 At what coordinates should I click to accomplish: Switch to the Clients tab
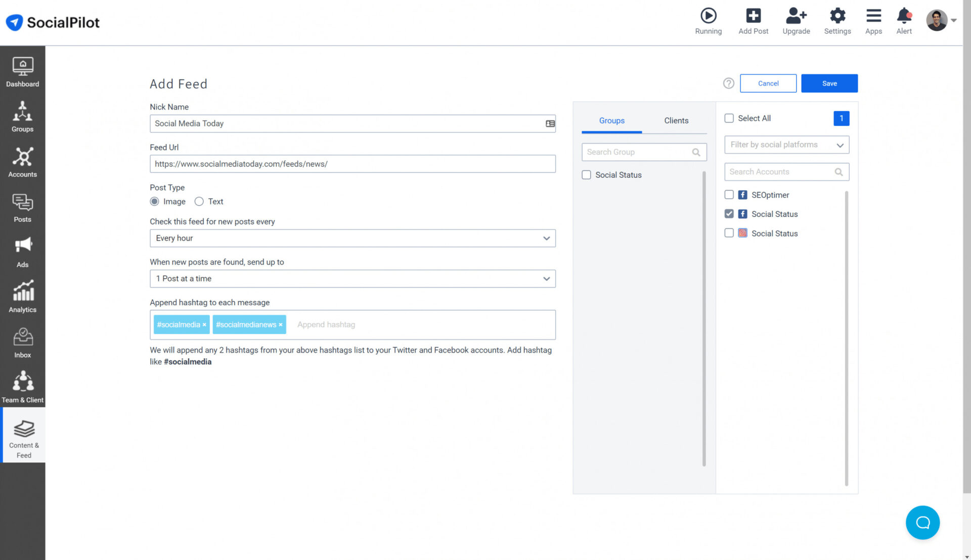676,121
